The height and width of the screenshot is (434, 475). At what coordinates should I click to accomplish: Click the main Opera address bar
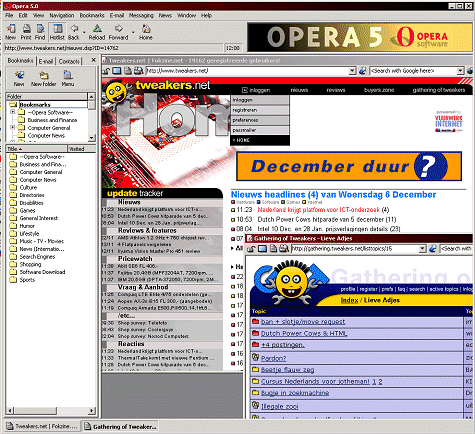tap(113, 48)
